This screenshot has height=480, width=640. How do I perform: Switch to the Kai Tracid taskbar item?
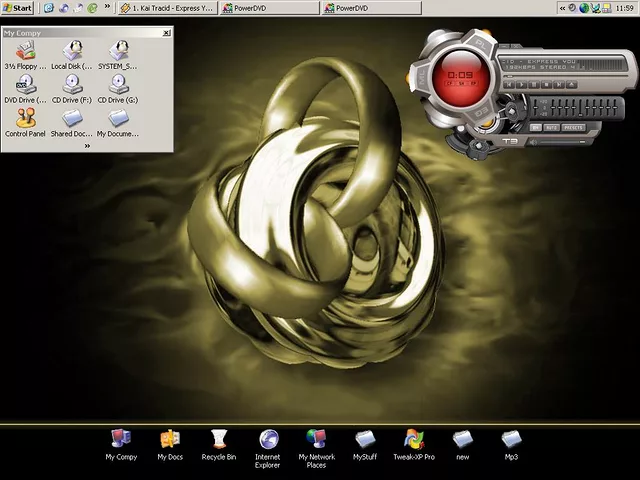coord(165,7)
